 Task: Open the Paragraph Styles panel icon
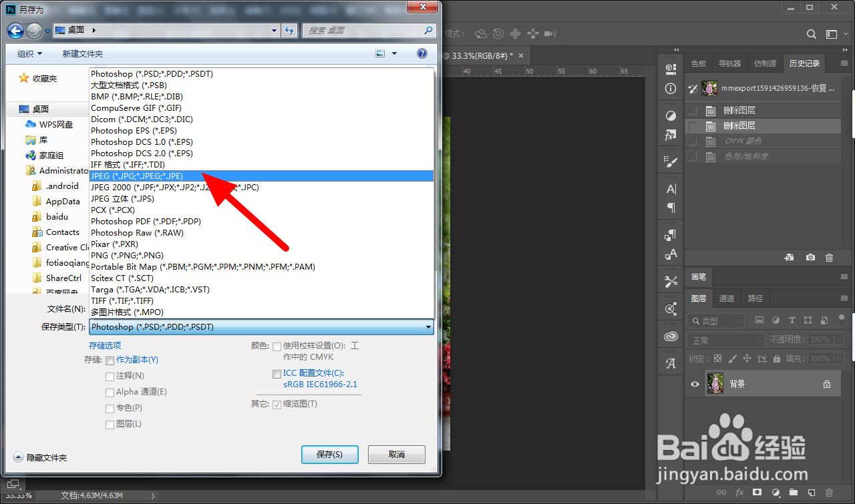(x=671, y=235)
